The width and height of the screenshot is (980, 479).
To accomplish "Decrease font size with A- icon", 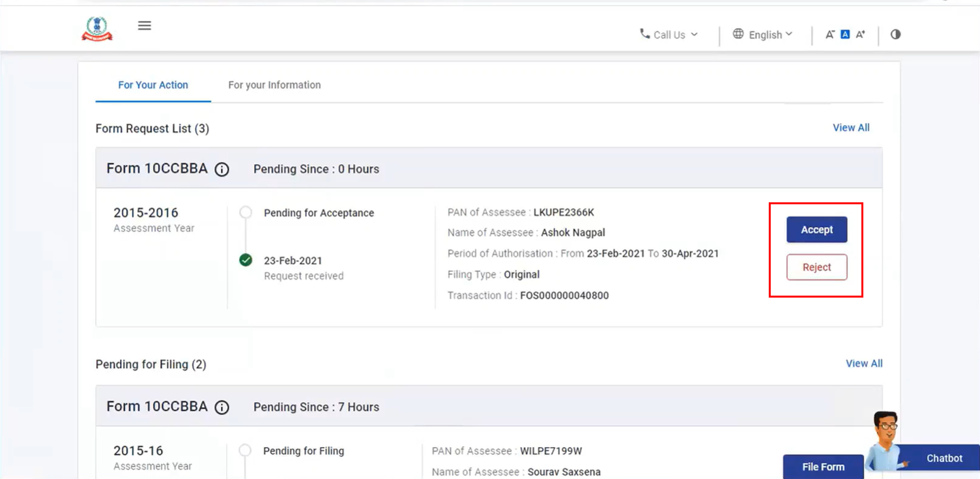I will click(x=829, y=35).
